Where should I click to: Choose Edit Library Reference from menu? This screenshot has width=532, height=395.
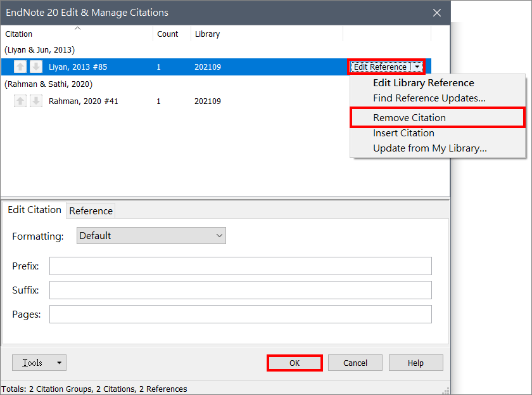click(424, 83)
